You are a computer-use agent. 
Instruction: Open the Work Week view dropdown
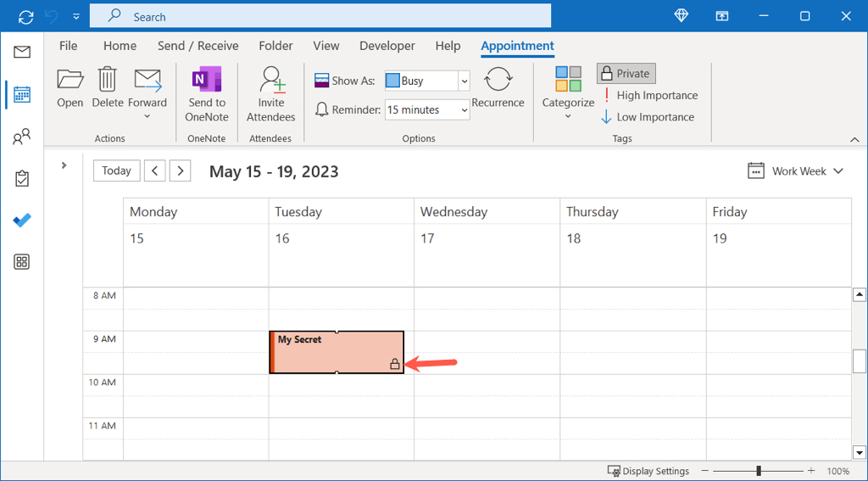795,171
